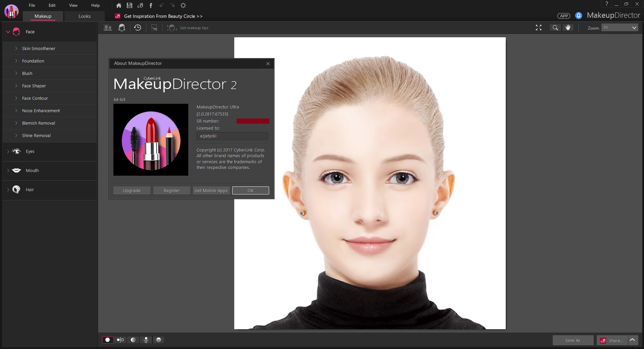The image size is (644, 349).
Task: Click the multiple faces detection icon
Action: pos(108,28)
